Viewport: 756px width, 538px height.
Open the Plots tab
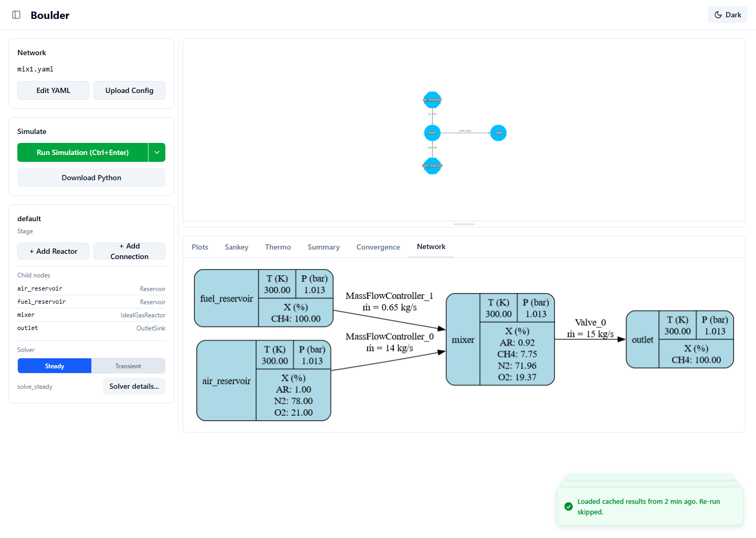point(199,247)
